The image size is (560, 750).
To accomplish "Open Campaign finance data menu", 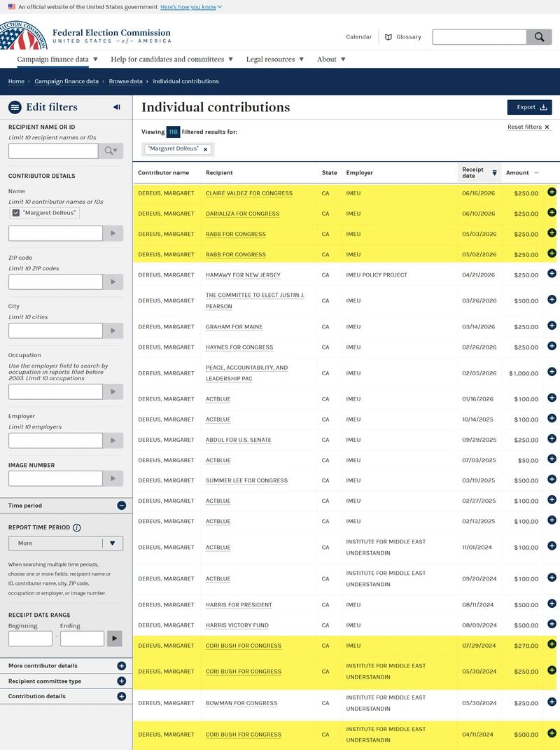I will (x=57, y=60).
